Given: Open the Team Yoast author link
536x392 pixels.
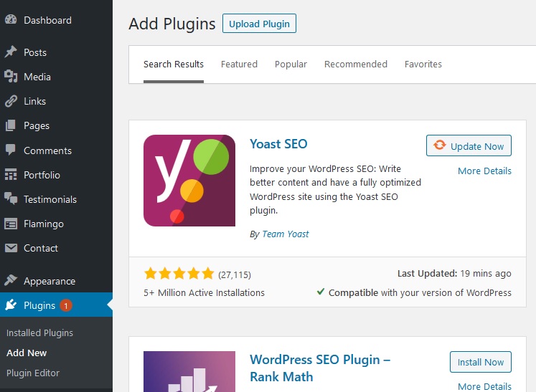Looking at the screenshot, I should coord(286,234).
